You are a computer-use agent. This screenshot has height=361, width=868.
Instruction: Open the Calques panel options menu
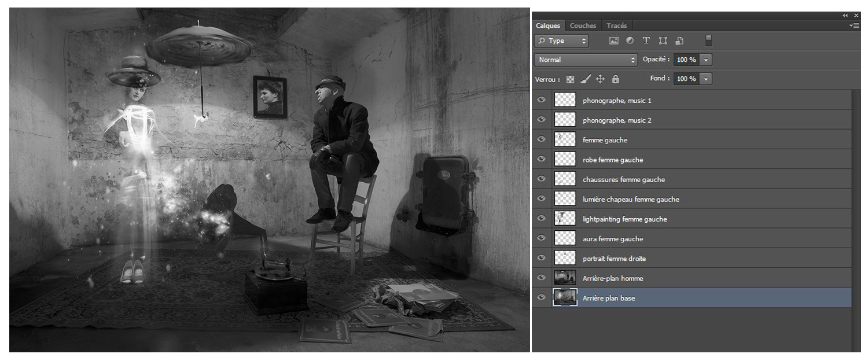point(854,25)
